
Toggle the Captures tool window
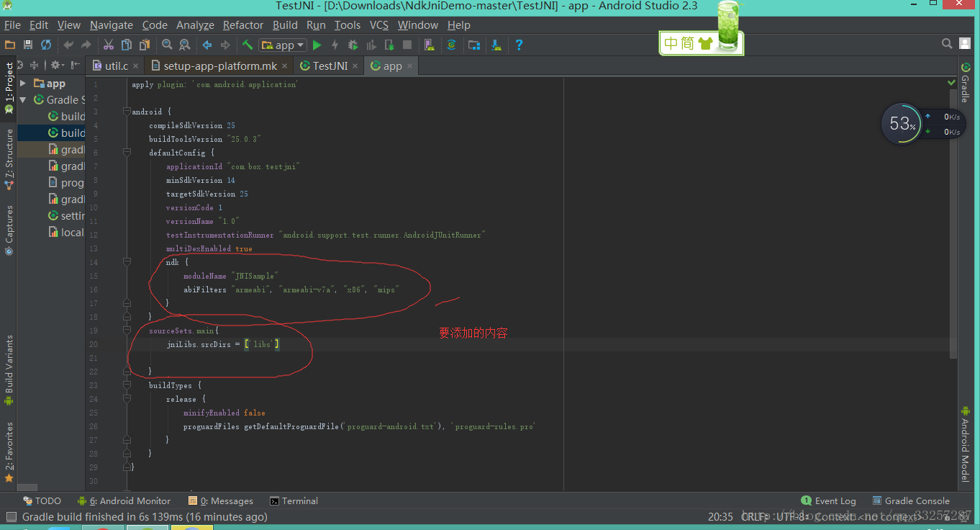coord(9,230)
